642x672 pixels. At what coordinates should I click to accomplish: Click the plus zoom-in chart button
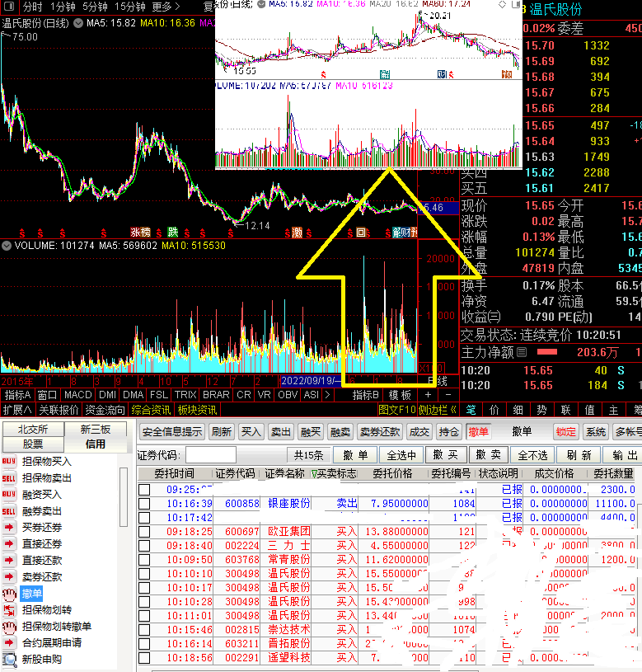click(428, 395)
